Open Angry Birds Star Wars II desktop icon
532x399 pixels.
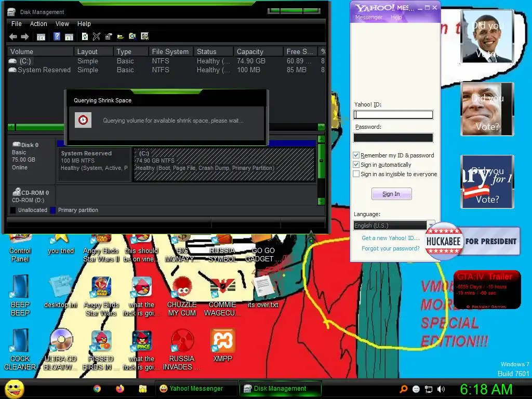(x=101, y=248)
